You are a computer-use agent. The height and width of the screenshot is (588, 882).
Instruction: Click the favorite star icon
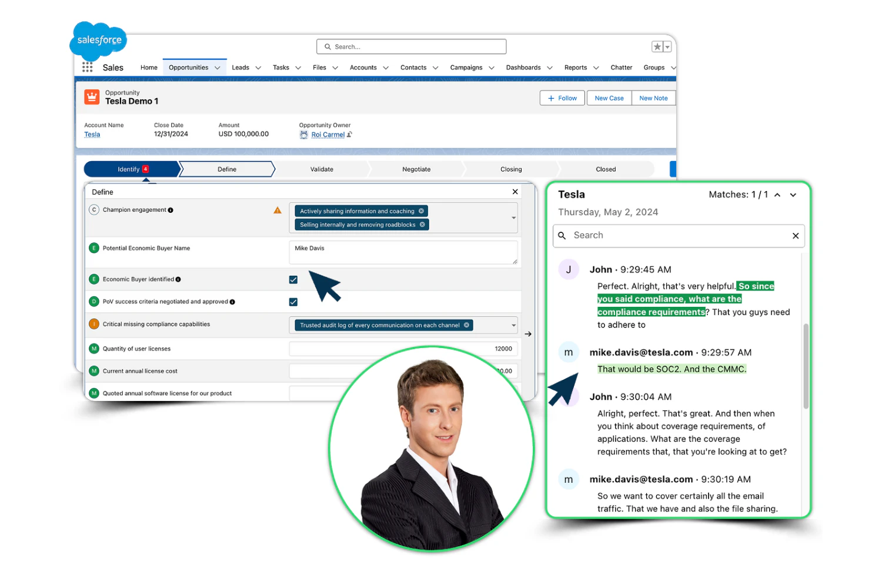coord(656,46)
